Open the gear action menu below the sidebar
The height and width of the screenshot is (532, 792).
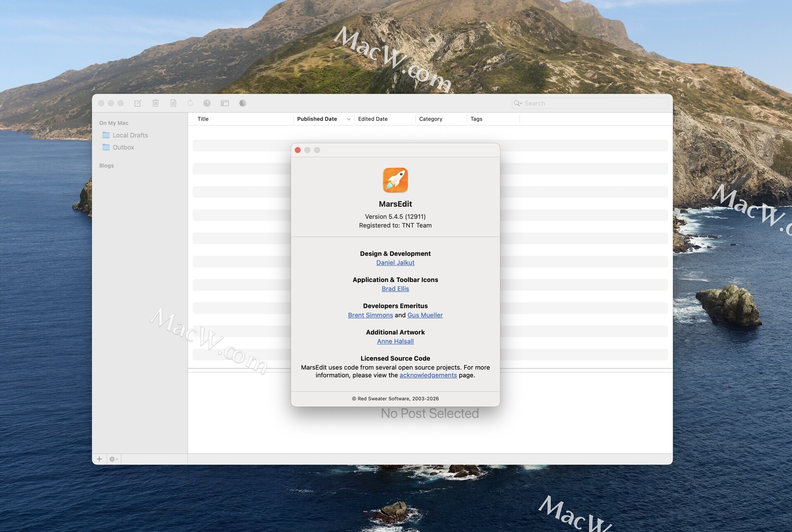(x=113, y=459)
